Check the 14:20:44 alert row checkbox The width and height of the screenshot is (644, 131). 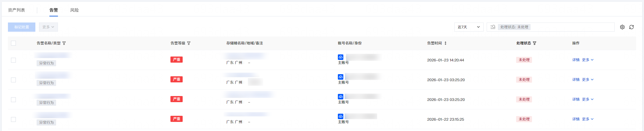pyautogui.click(x=13, y=60)
